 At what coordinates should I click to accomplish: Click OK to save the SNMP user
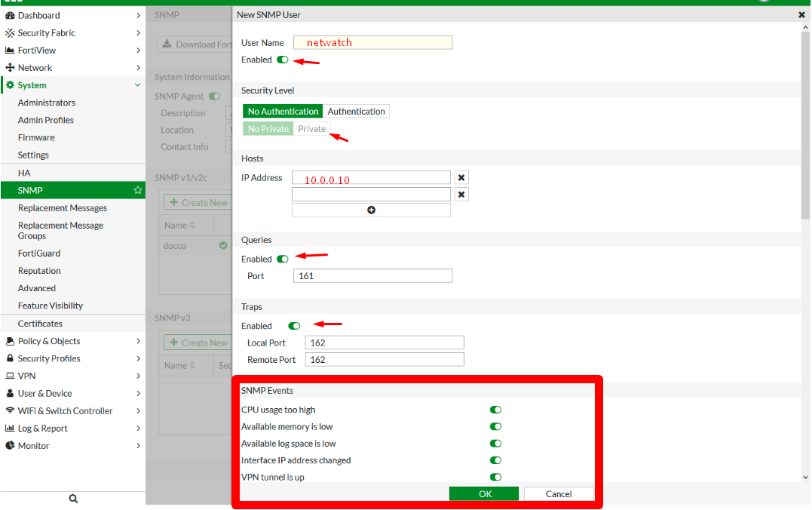484,493
